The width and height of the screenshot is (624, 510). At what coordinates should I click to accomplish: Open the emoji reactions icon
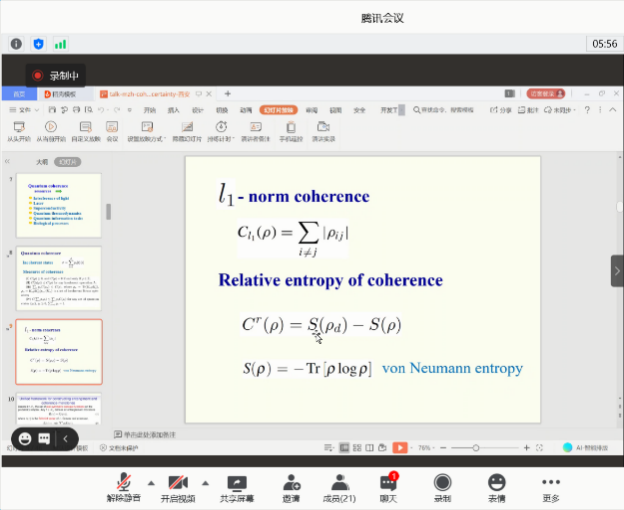(x=496, y=486)
